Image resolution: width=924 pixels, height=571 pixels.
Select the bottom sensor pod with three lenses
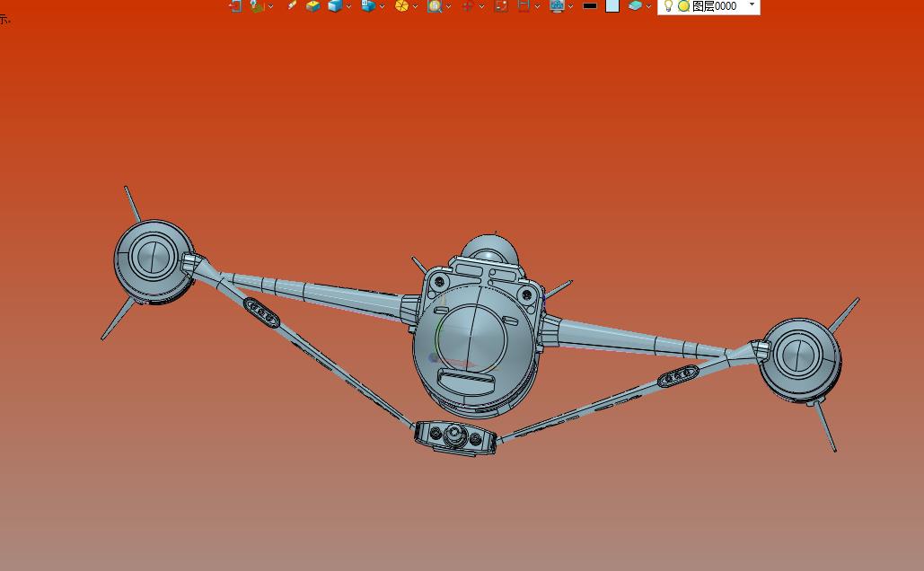coord(454,438)
